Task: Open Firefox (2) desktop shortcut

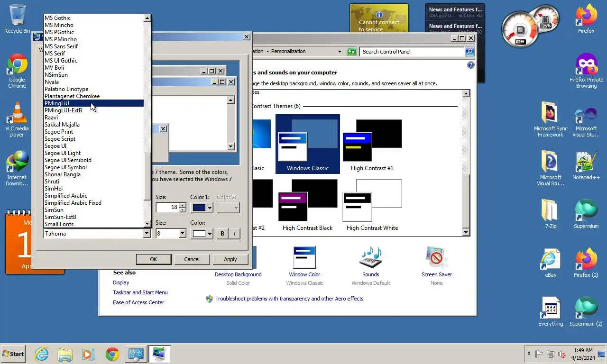Action: coord(586,263)
